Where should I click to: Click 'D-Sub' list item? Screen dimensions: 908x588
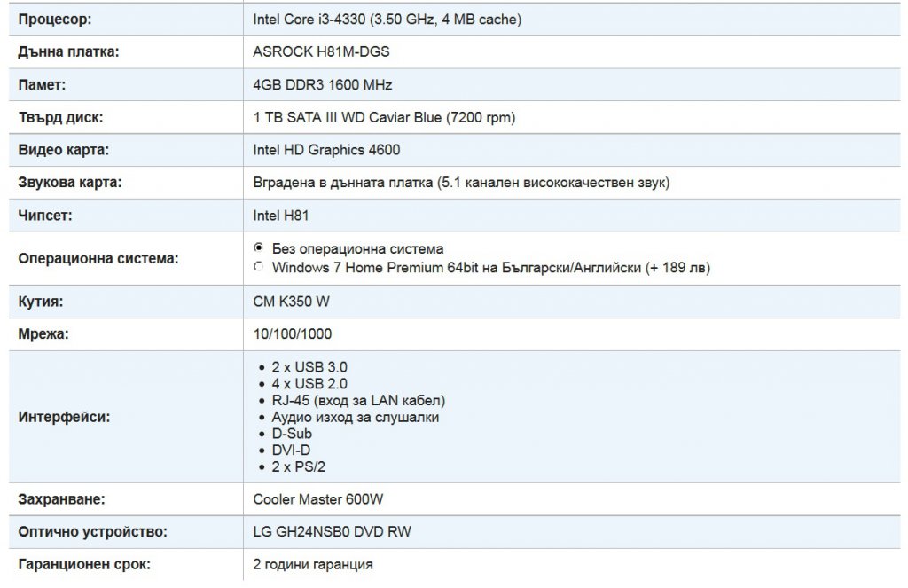click(x=292, y=434)
